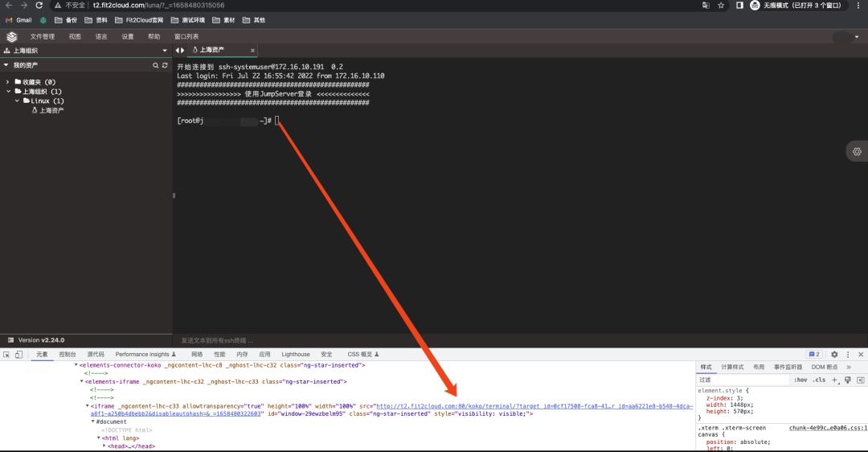The width and height of the screenshot is (868, 452).
Task: Click the browser forward arrow
Action: click(x=24, y=5)
